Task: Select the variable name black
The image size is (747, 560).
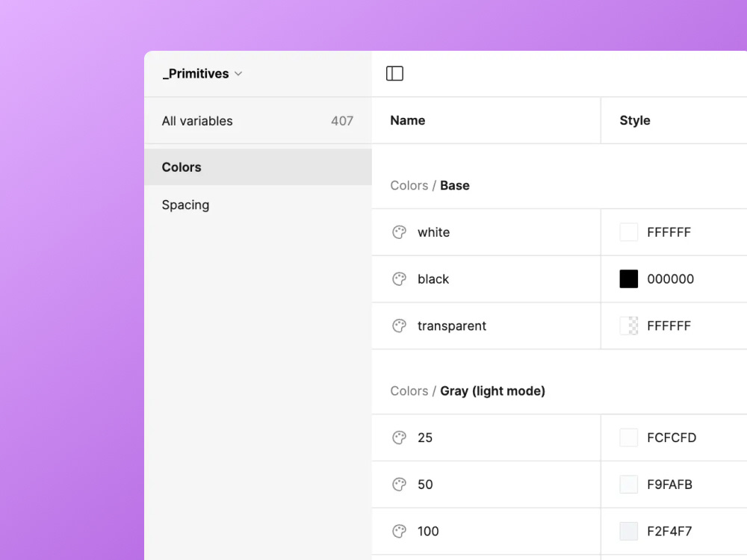Action: (433, 279)
